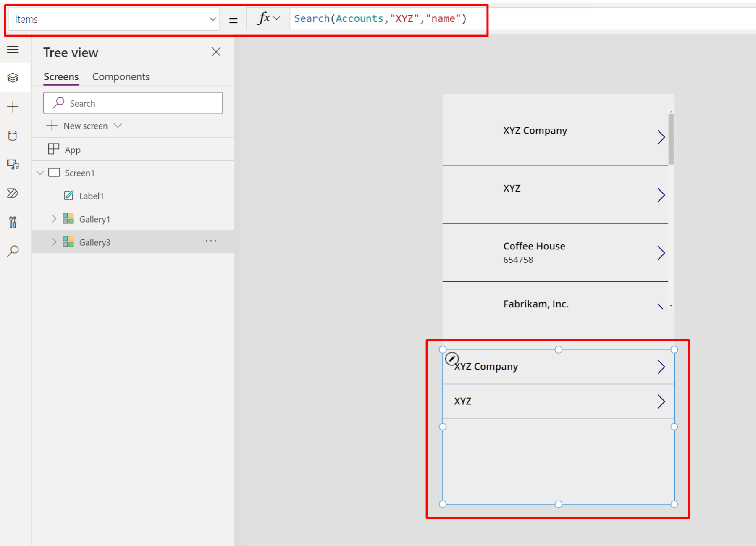This screenshot has height=546, width=756.
Task: Stay on the Screens tab
Action: coord(61,76)
